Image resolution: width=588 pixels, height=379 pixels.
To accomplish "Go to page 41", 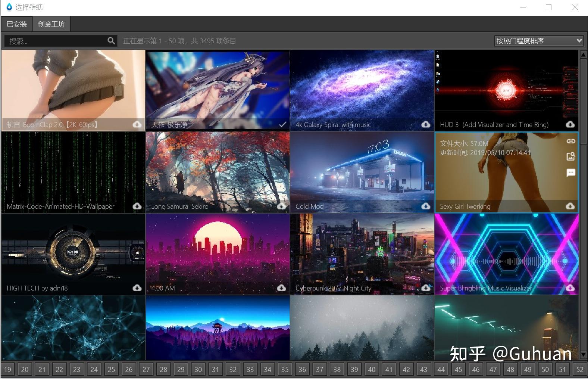I will pos(389,369).
